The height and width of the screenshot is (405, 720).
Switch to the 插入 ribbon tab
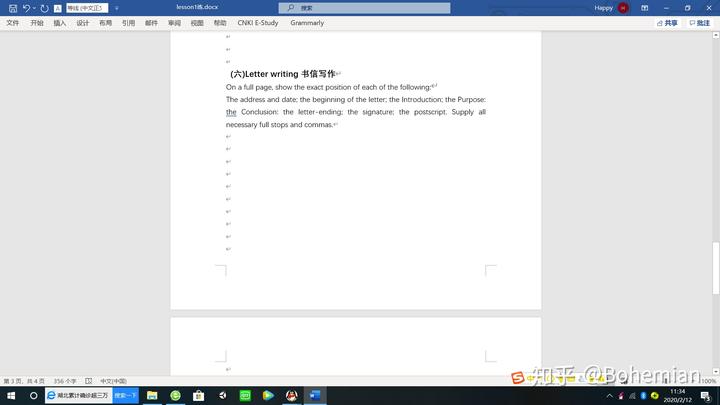pos(60,23)
